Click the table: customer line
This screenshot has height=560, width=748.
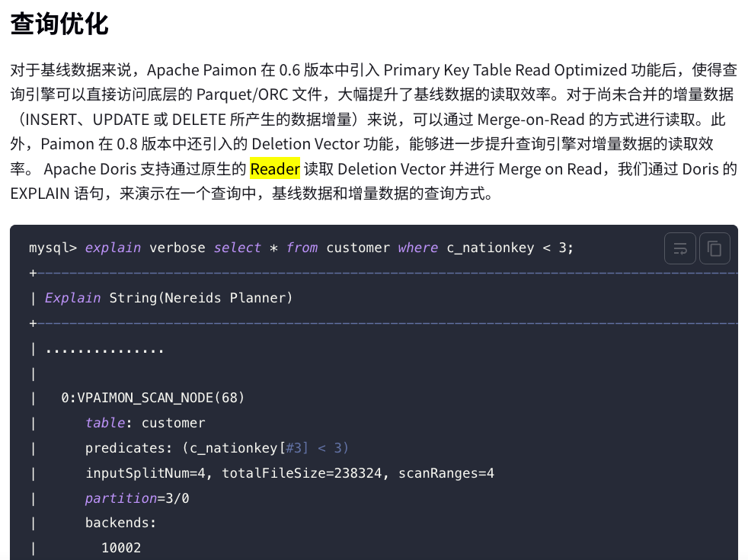(x=145, y=423)
